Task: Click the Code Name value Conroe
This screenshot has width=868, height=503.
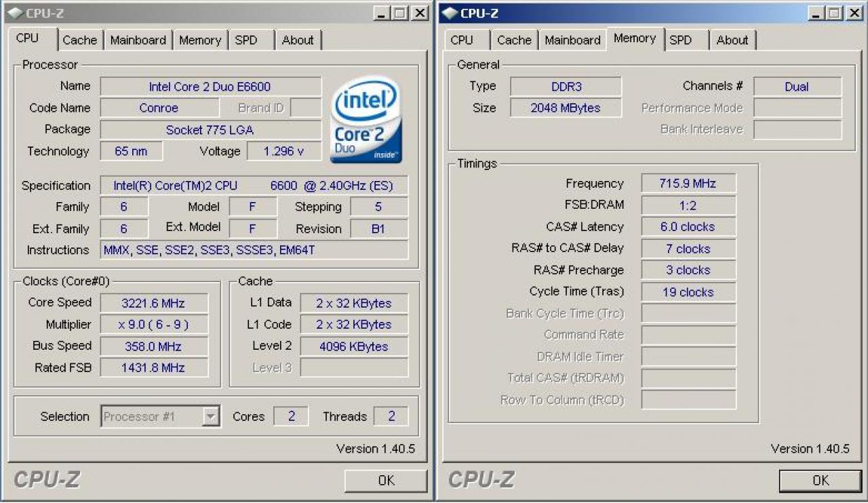Action: [159, 108]
